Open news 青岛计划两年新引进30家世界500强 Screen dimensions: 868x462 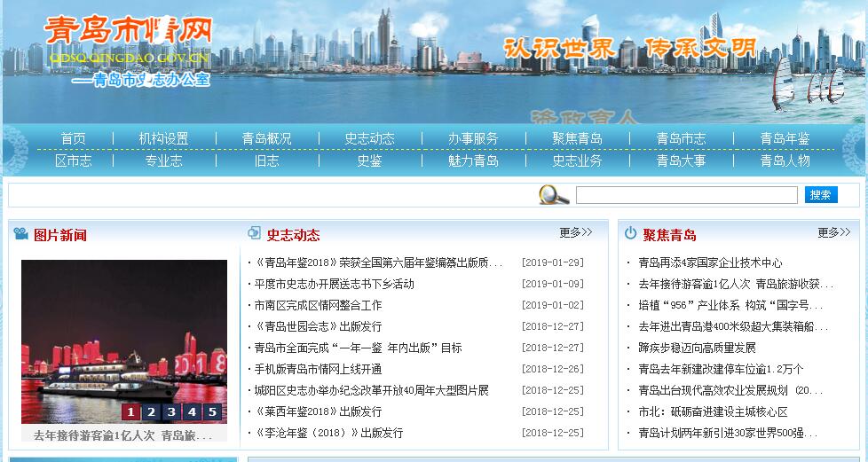[728, 433]
